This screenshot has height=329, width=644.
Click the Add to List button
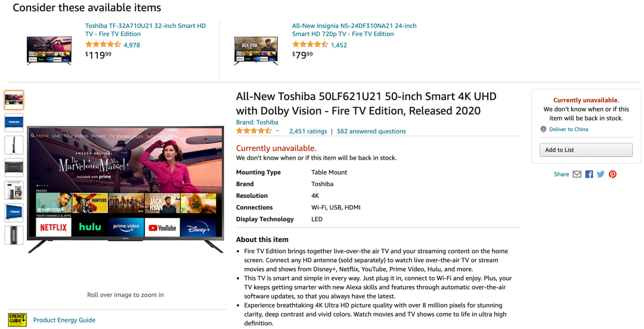coord(586,150)
